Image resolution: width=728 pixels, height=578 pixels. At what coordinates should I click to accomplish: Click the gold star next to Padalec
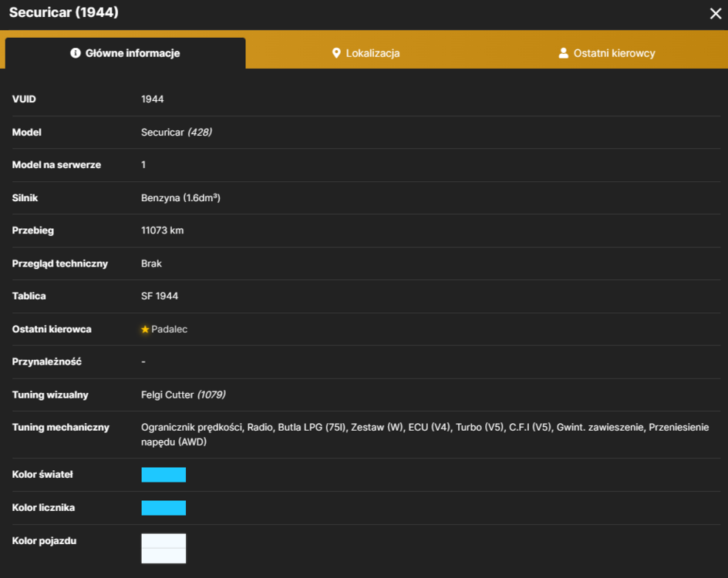pos(145,329)
